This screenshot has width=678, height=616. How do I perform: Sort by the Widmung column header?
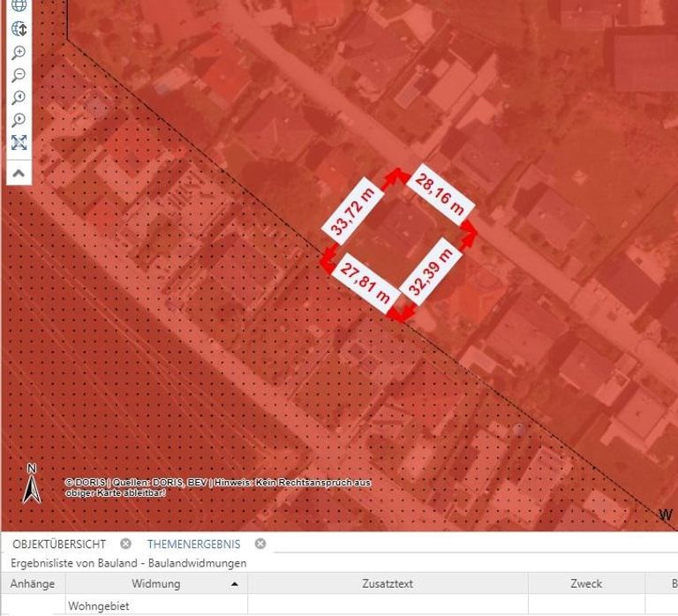click(155, 583)
